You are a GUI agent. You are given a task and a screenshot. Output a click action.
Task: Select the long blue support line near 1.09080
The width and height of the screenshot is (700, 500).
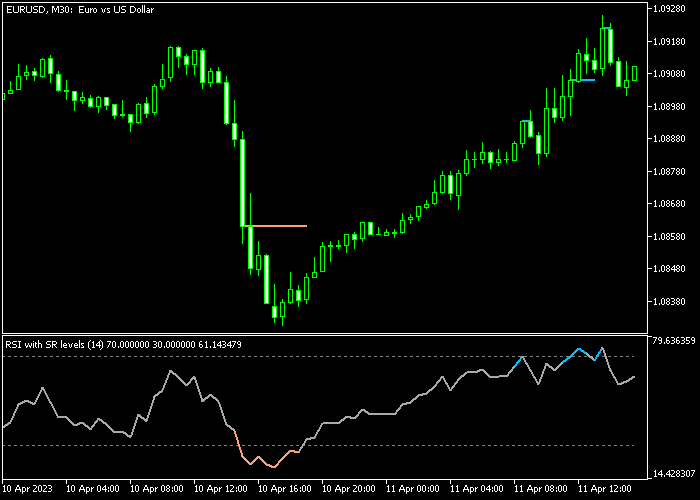click(x=583, y=80)
